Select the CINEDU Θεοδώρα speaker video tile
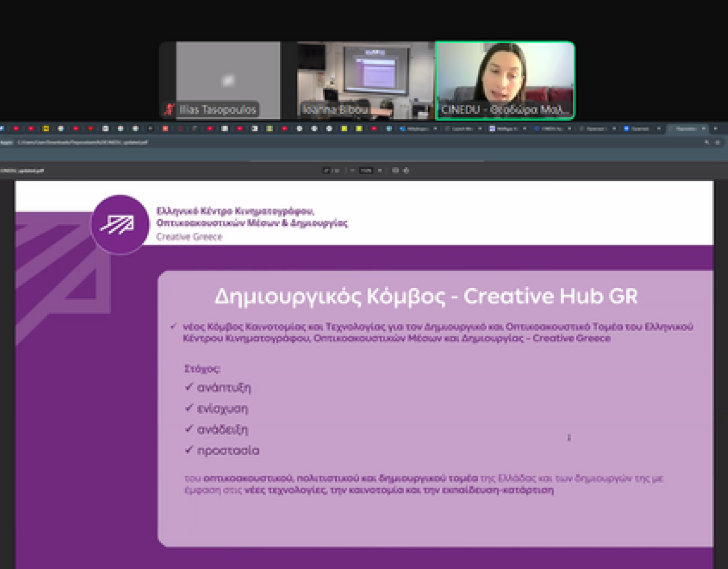Viewport: 728px width, 569px height. (x=505, y=80)
